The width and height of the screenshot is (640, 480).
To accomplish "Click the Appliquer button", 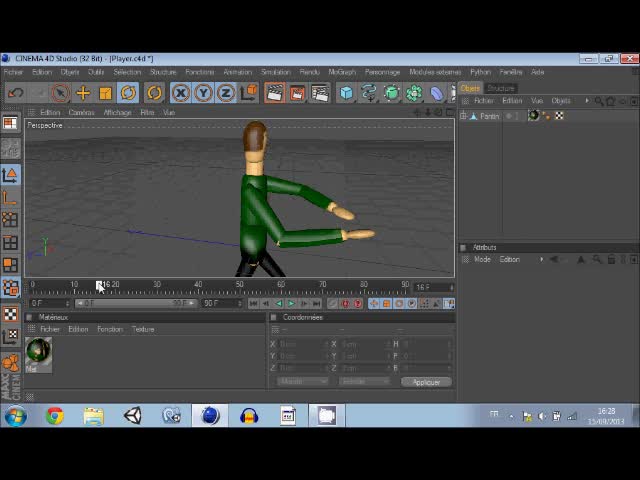I will (426, 381).
